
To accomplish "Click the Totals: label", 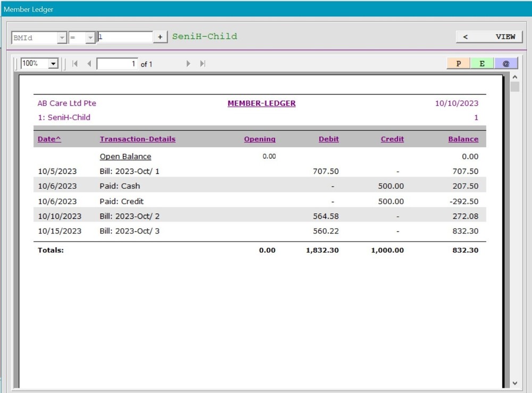I will [51, 250].
